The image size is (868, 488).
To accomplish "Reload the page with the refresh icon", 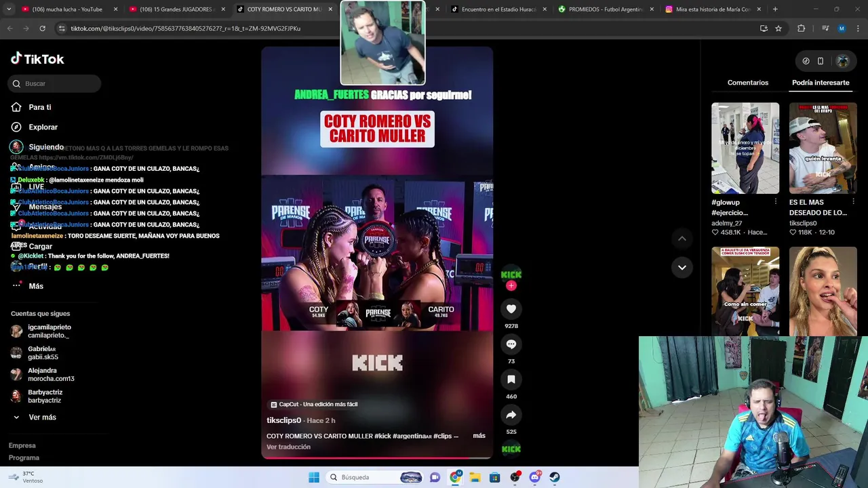I will pyautogui.click(x=42, y=28).
